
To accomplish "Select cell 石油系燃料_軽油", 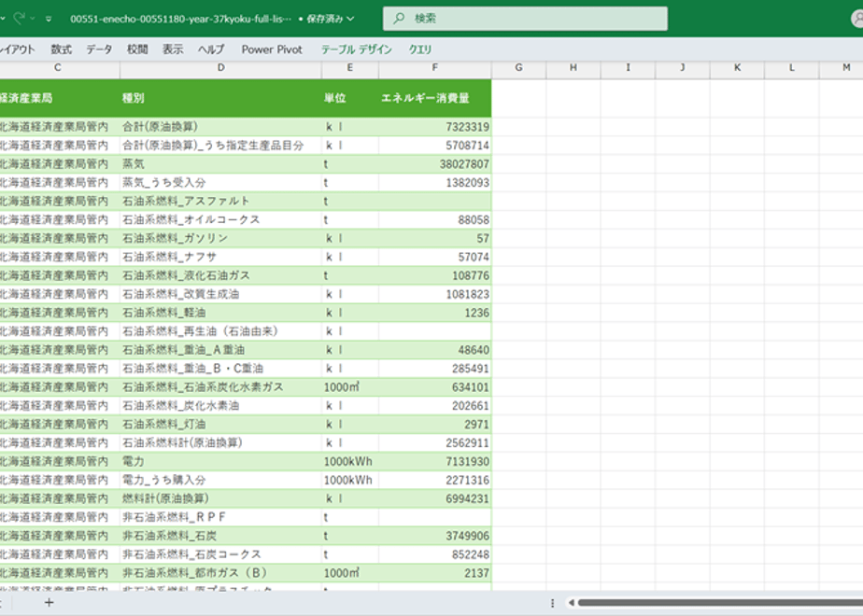I will (220, 313).
